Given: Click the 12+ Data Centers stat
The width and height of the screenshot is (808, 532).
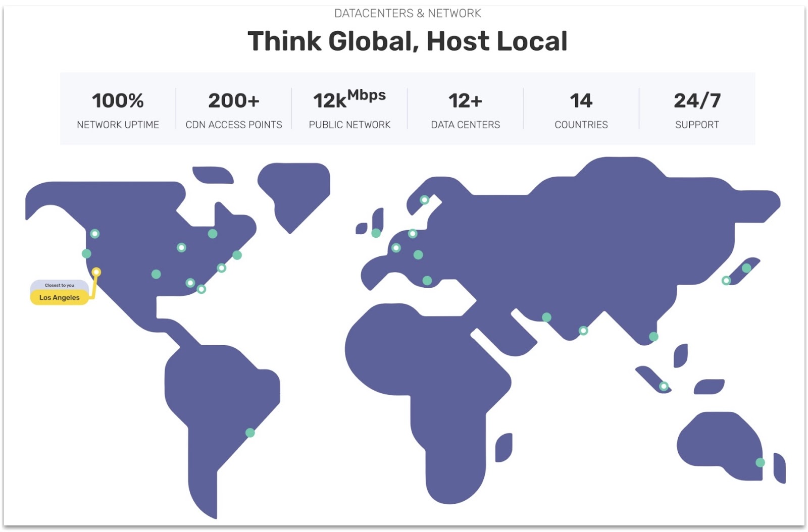Looking at the screenshot, I should (465, 110).
